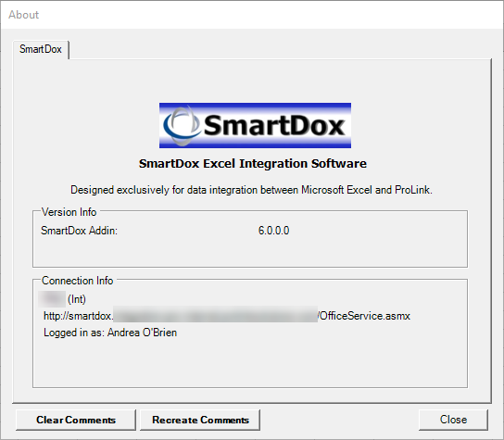Click the Clear Comments button

(76, 420)
